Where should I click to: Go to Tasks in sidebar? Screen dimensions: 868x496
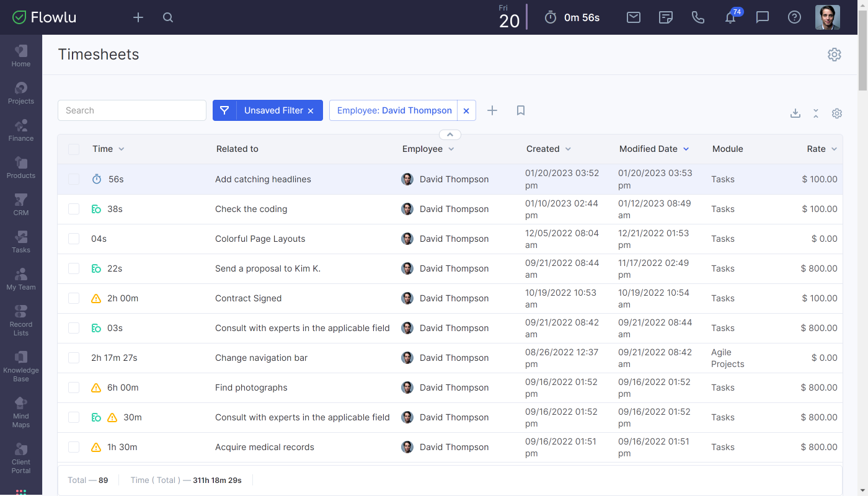[x=21, y=242]
